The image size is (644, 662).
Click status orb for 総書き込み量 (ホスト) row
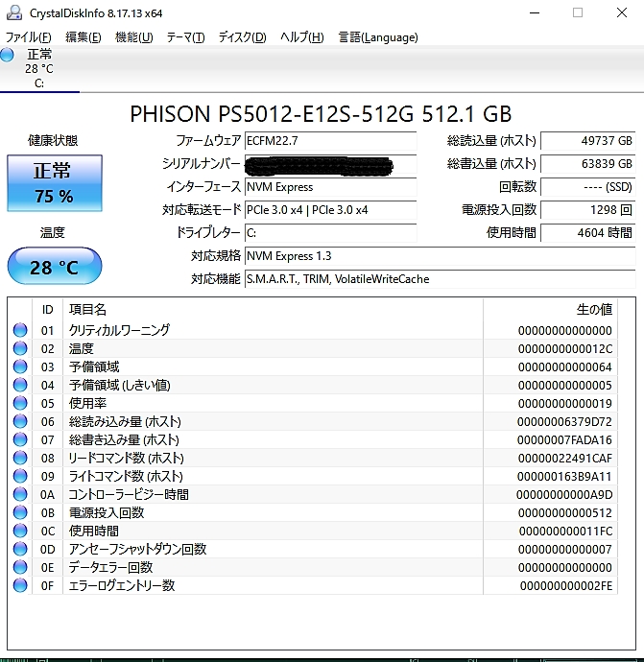tap(20, 439)
